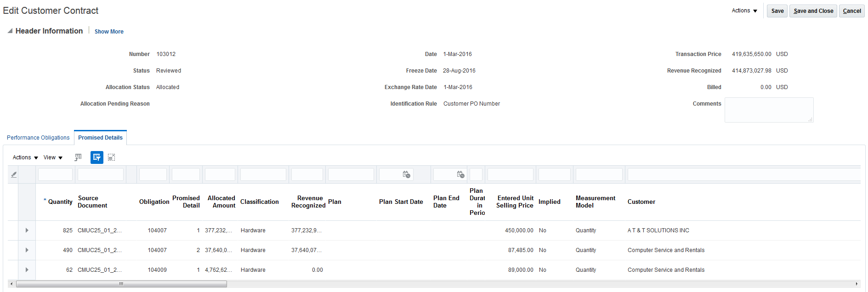The width and height of the screenshot is (868, 292).
Task: Open the table Actions menu
Action: (25, 157)
